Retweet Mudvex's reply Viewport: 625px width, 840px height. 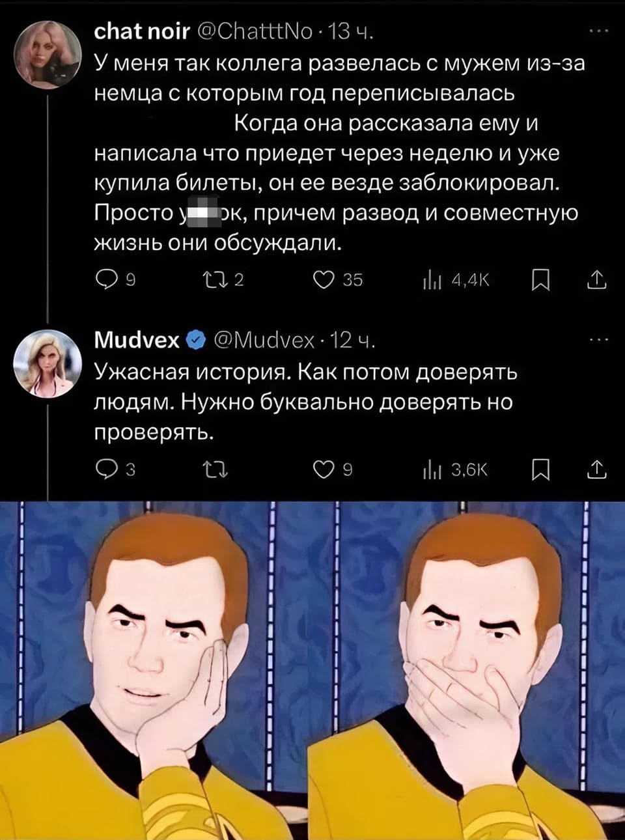pyautogui.click(x=215, y=469)
